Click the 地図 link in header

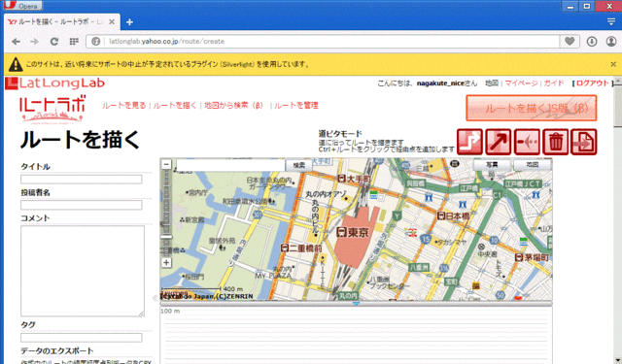click(492, 83)
